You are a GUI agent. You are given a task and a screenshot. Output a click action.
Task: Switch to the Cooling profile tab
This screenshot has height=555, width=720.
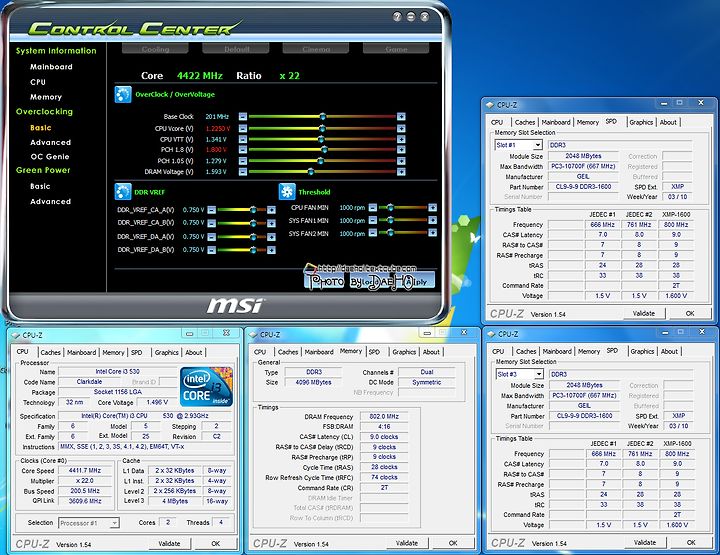155,48
